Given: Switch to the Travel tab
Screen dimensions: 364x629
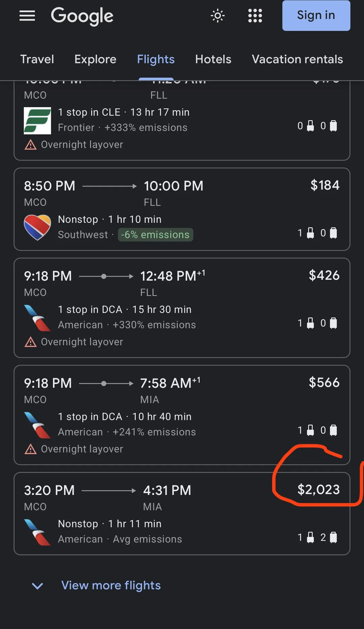Looking at the screenshot, I should (x=37, y=59).
